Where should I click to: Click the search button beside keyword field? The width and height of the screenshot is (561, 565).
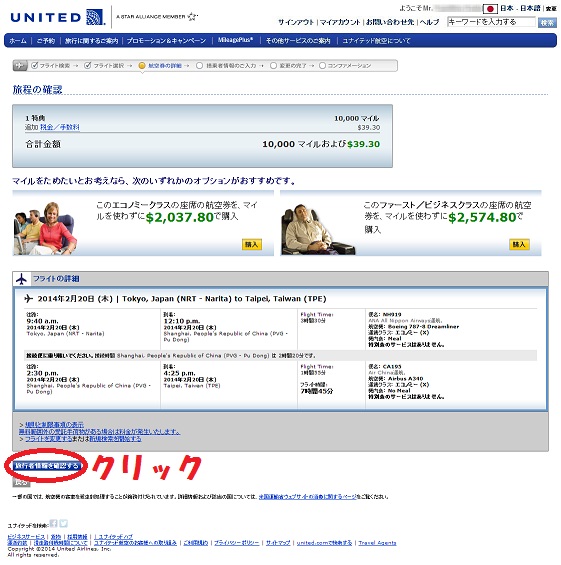pyautogui.click(x=547, y=22)
